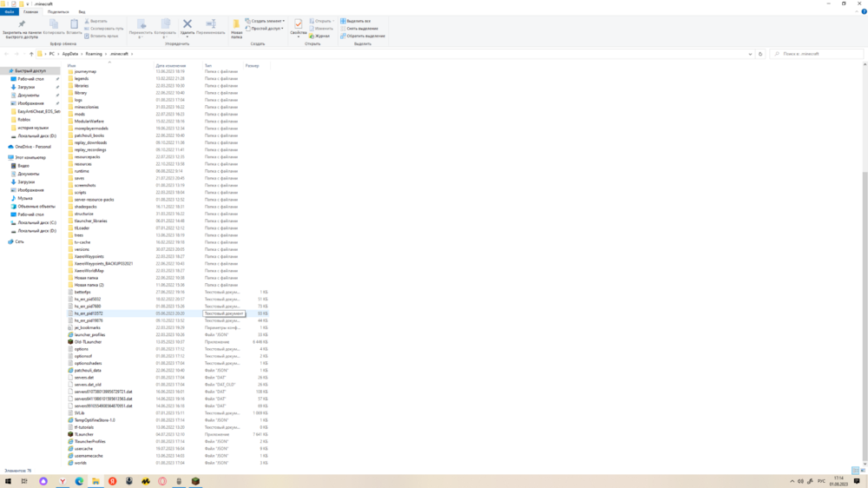This screenshot has height=488, width=868.
Task: Click the Select all button
Action: [x=355, y=21]
